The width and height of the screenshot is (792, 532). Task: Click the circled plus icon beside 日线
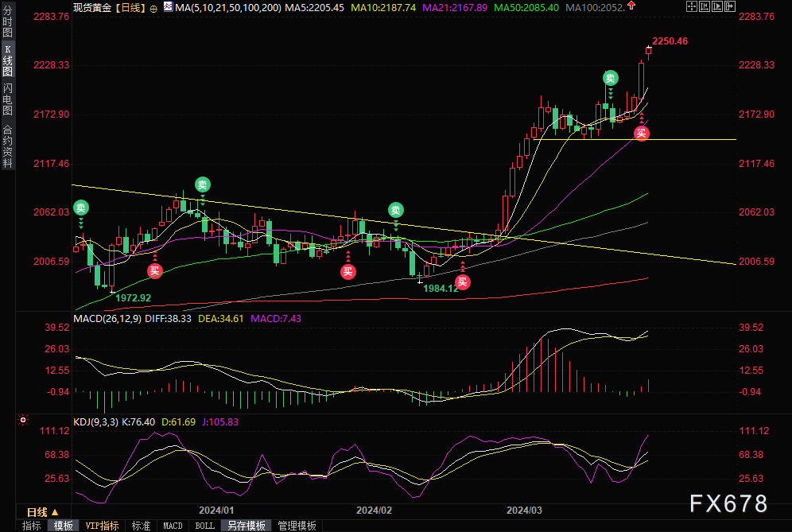(153, 8)
